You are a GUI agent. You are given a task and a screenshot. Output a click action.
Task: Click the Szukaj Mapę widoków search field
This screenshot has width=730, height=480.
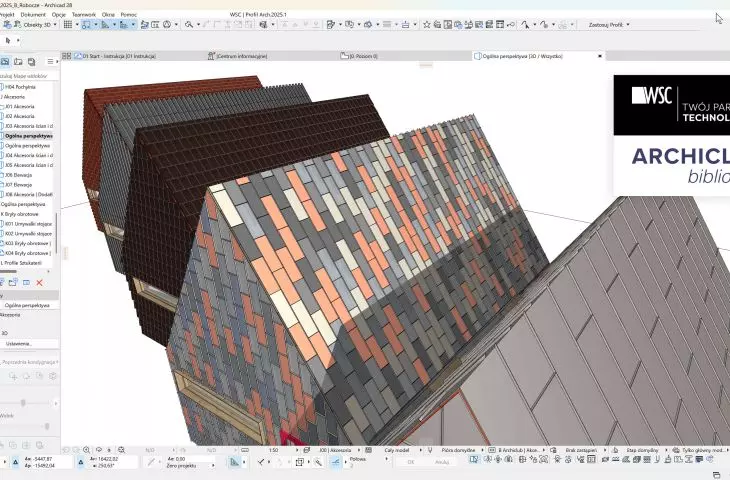tap(28, 76)
